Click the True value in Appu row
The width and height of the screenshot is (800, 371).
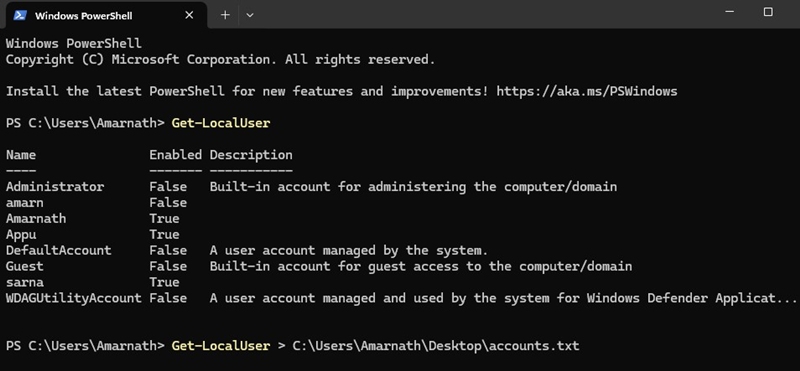tap(164, 235)
